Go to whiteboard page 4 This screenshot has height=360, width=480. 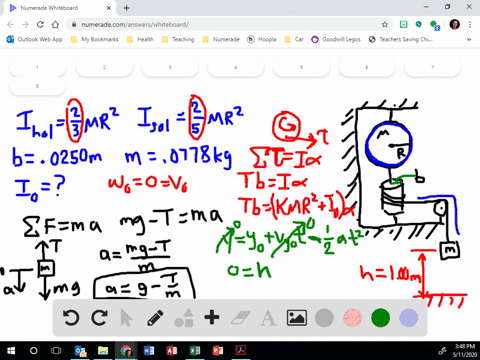[x=236, y=67]
